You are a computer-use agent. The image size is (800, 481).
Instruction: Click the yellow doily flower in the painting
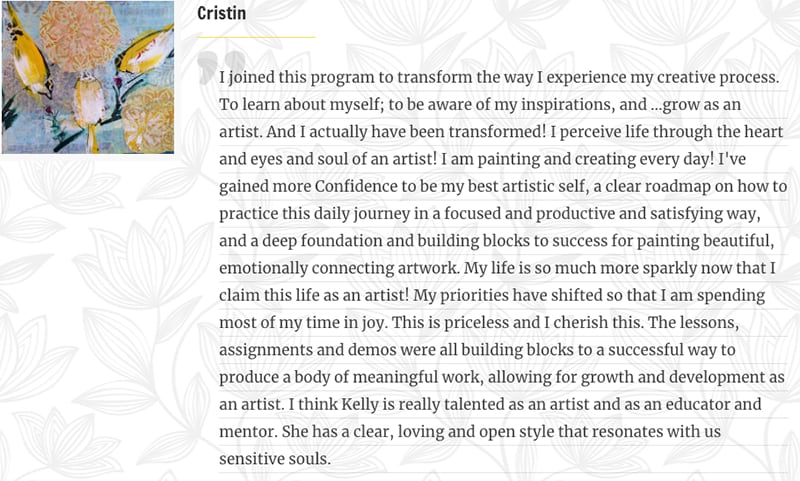click(148, 119)
